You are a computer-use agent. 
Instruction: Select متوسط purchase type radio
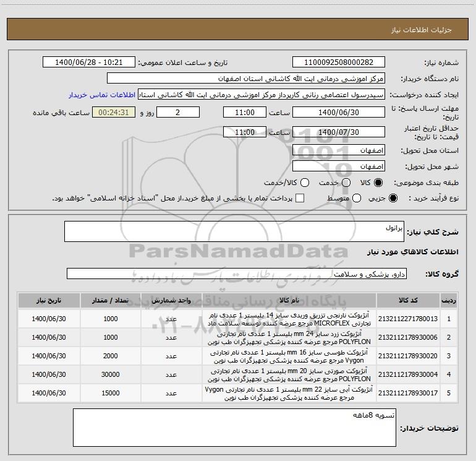[357, 198]
